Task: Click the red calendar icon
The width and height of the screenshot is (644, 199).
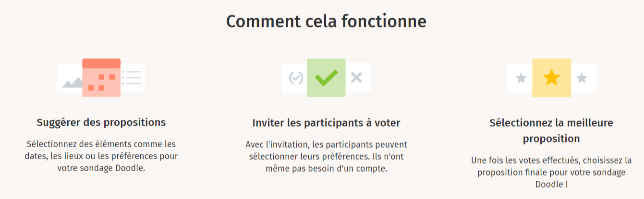Action: click(x=101, y=78)
